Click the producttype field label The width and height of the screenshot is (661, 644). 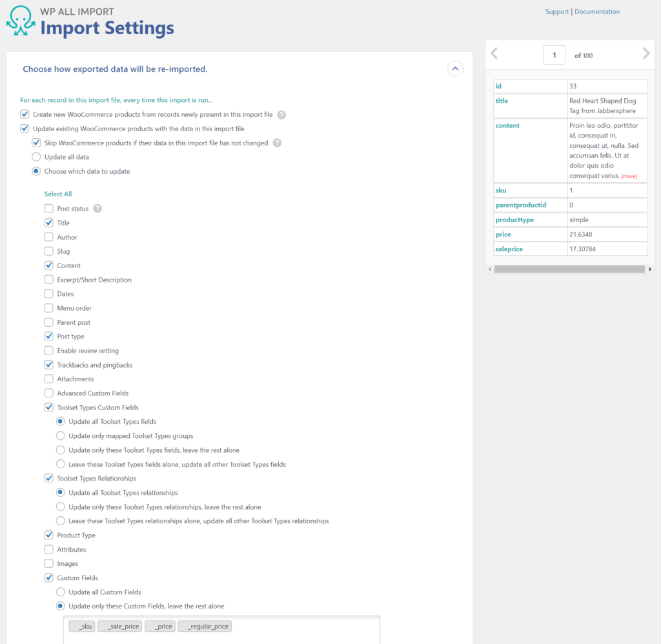(x=514, y=220)
